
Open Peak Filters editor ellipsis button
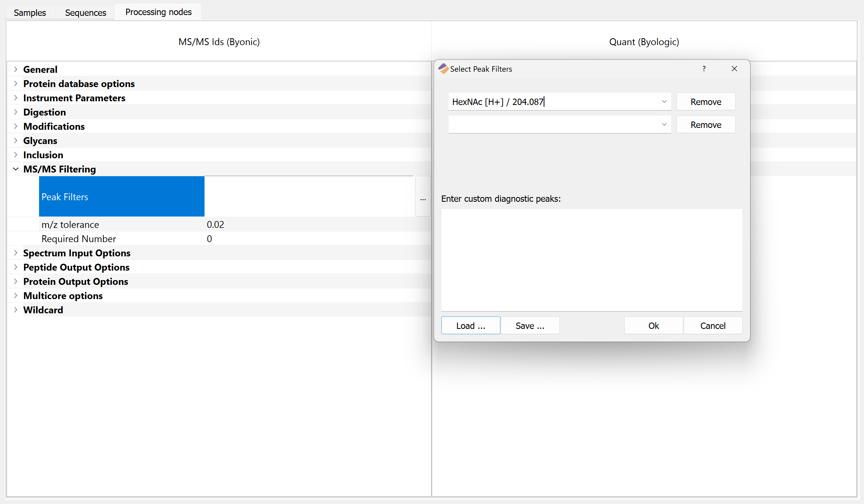(423, 196)
